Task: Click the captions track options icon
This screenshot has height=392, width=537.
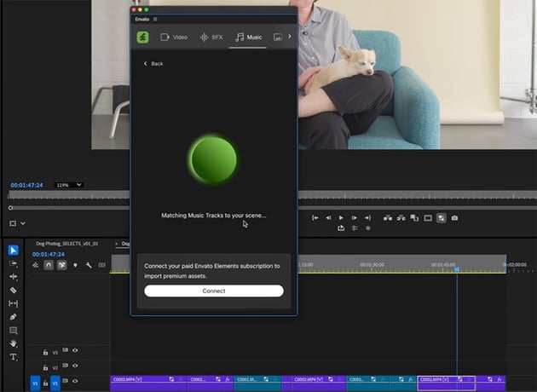Action: coord(101,265)
